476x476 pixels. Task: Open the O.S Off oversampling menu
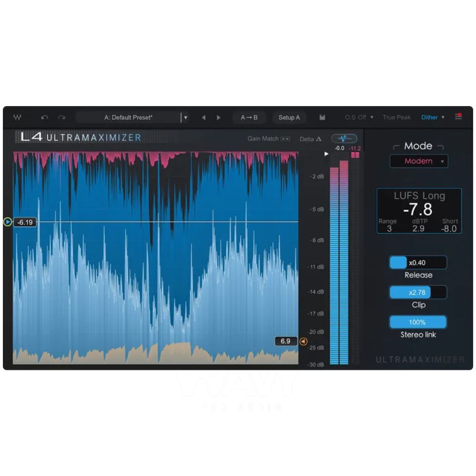358,117
